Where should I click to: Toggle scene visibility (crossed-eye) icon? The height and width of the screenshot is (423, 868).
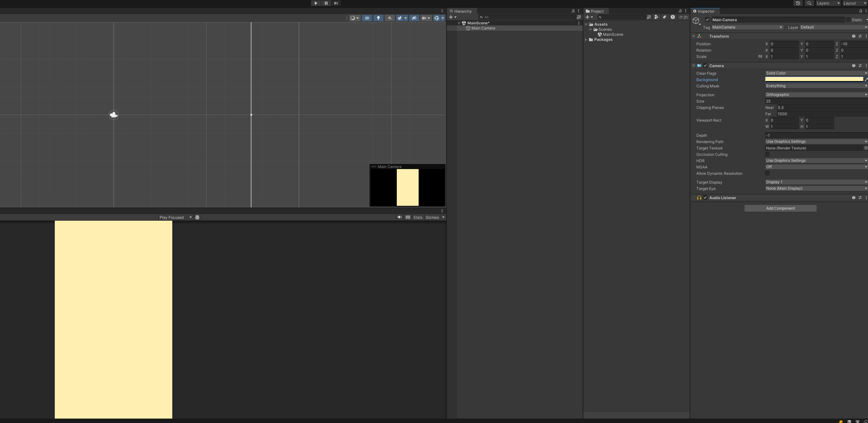coord(414,18)
